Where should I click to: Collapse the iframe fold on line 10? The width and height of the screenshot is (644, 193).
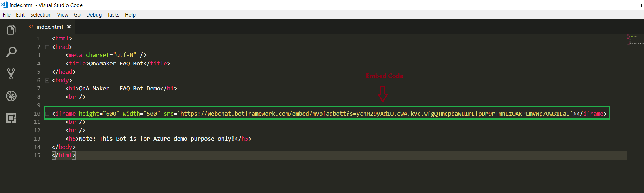click(x=47, y=114)
